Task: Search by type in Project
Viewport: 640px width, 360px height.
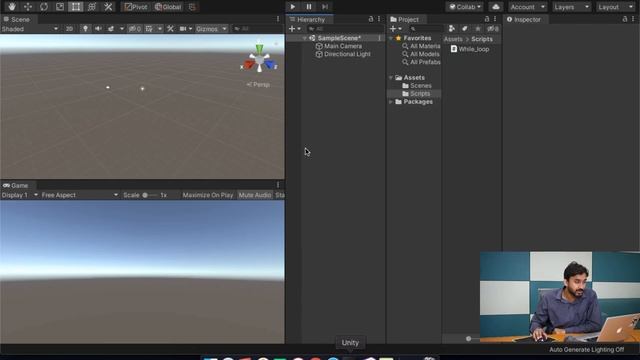Action: [452, 29]
